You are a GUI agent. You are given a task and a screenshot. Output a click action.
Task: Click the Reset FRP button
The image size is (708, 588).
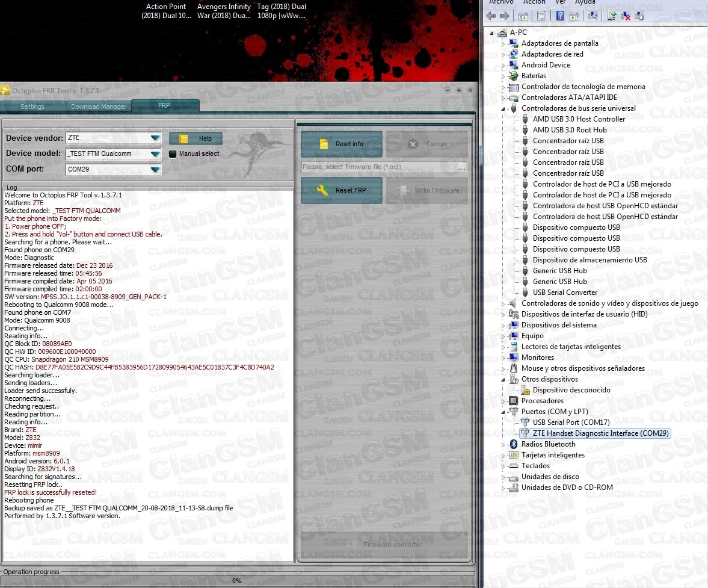(x=342, y=190)
